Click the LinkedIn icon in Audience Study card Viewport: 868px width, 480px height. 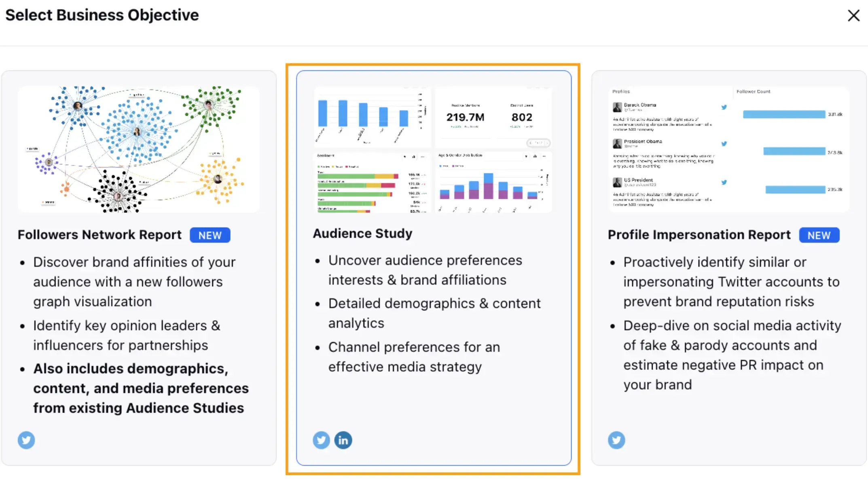tap(343, 440)
